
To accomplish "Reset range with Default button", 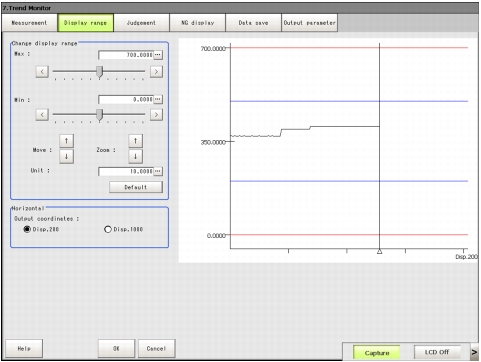I will [x=136, y=187].
